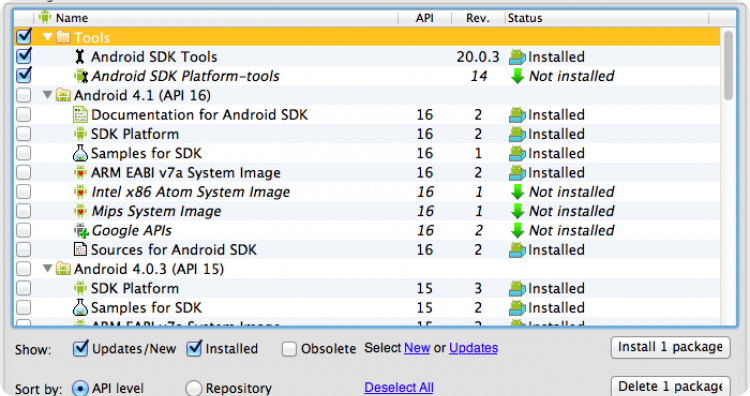Click the Documentation for Android SDK icon
The height and width of the screenshot is (396, 750).
click(x=80, y=115)
